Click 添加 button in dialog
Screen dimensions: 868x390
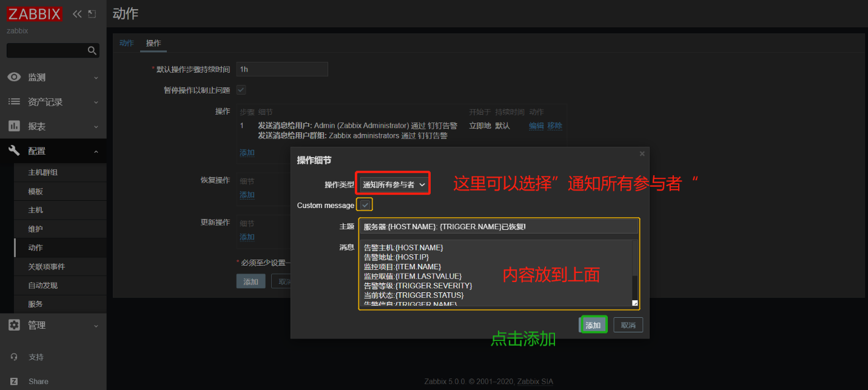pyautogui.click(x=593, y=325)
